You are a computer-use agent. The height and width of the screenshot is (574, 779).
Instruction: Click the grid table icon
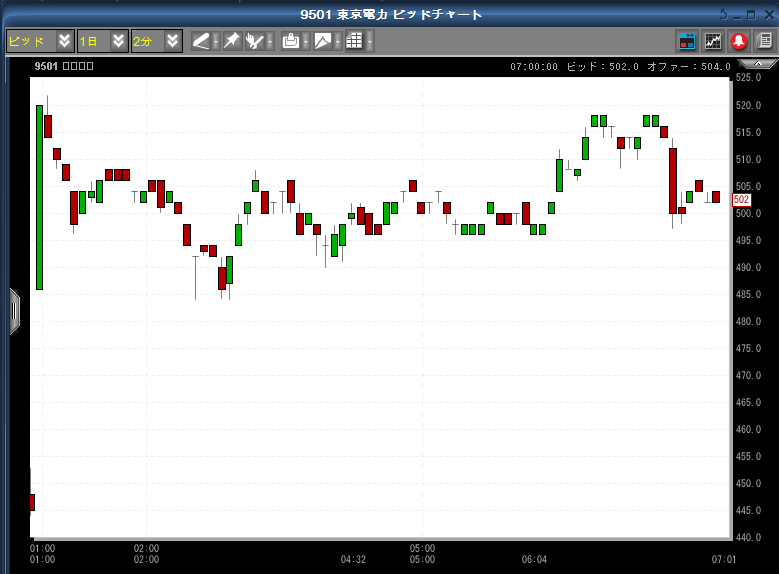tap(353, 41)
